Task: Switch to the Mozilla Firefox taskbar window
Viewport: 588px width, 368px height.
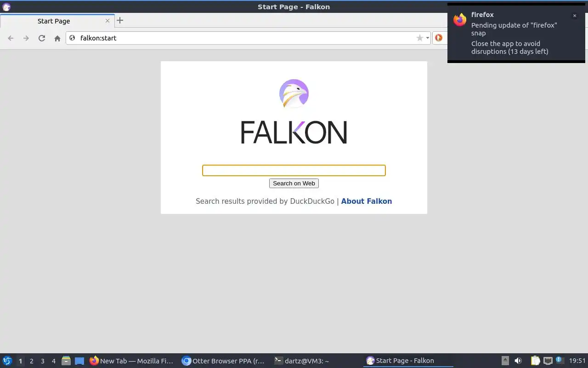Action: point(132,361)
